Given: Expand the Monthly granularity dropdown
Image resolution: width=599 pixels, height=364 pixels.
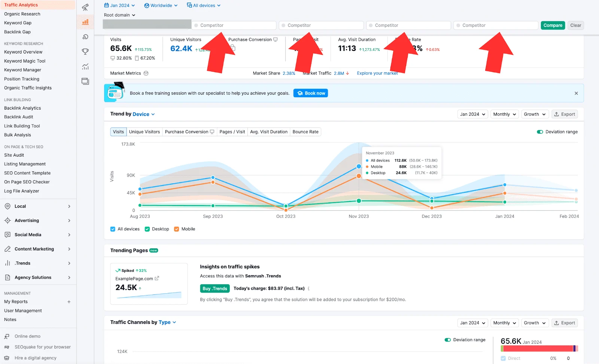Looking at the screenshot, I should [504, 114].
